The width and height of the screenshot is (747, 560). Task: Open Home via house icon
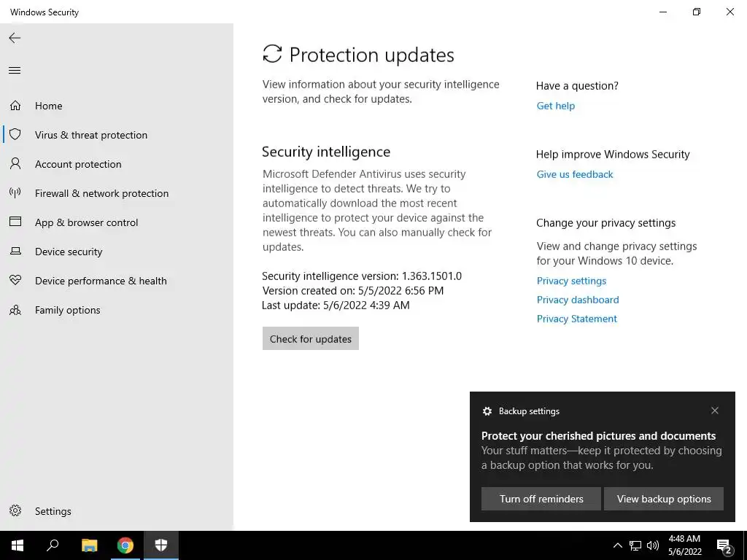coord(15,105)
